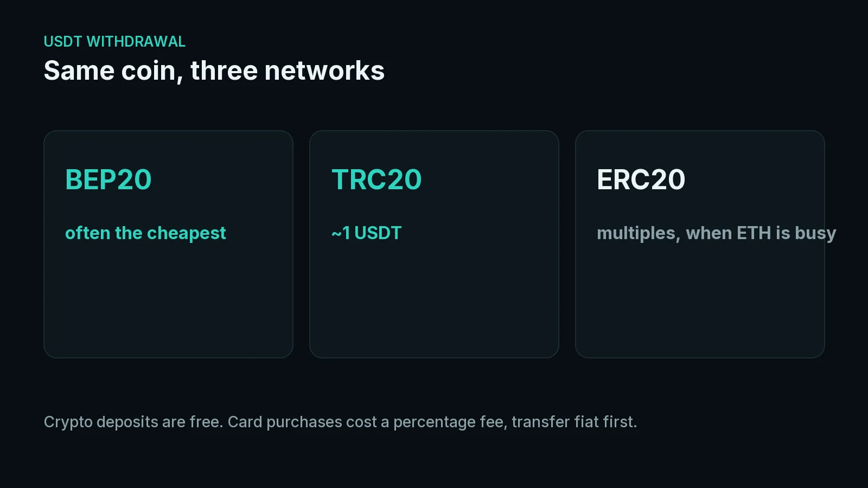Screen dimensions: 868x488
Task: Click the 'USDT WITHDRAWAL' eyebrow label
Action: pyautogui.click(x=114, y=42)
